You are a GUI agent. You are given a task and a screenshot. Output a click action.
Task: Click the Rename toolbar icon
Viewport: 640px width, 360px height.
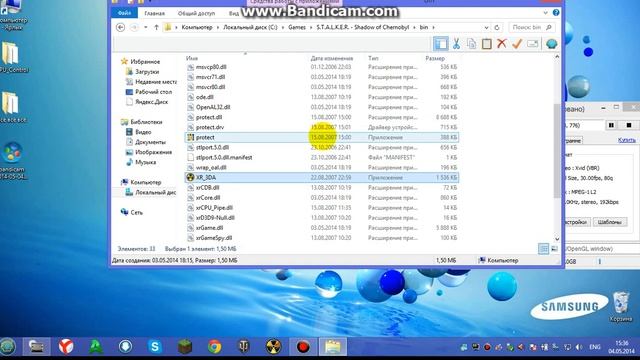(x=533, y=43)
